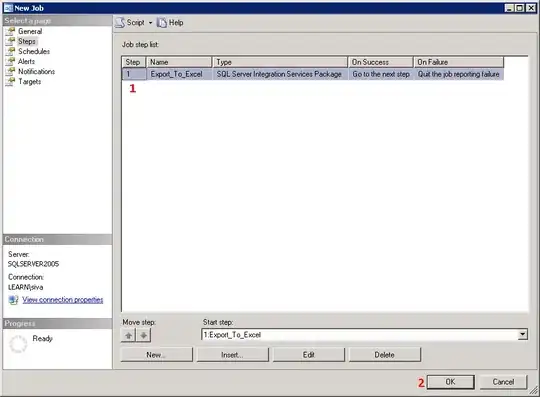Confirm the job with OK
Viewport: 540px width, 397px height.
(451, 382)
